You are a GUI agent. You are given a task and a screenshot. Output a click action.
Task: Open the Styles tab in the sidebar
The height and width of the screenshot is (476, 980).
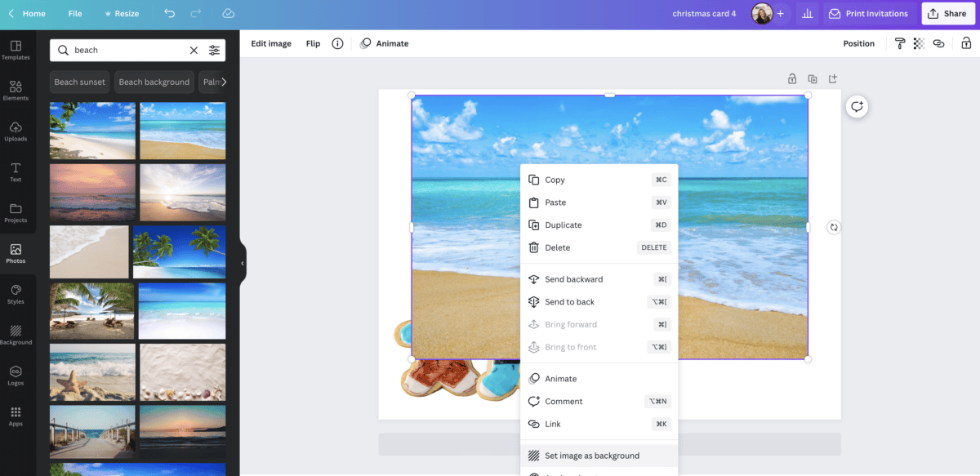(16, 295)
